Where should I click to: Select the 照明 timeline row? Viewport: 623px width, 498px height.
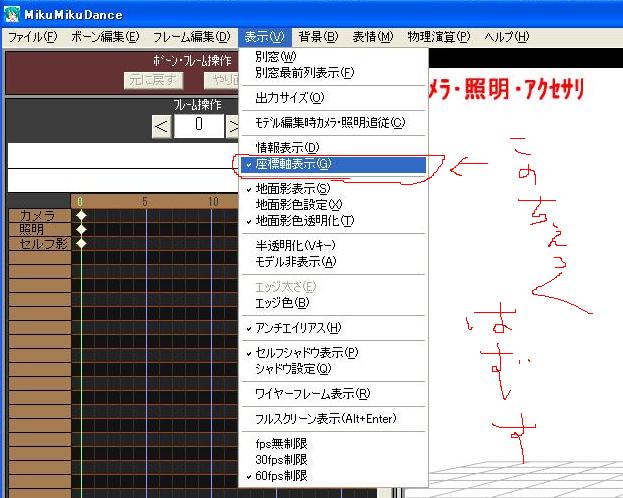coord(39,229)
